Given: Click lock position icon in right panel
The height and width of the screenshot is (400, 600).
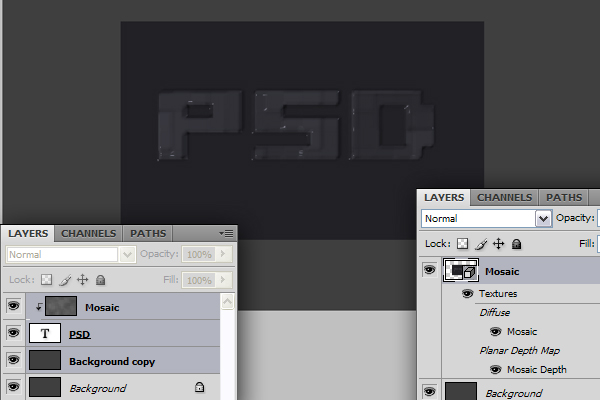Looking at the screenshot, I should (x=499, y=244).
